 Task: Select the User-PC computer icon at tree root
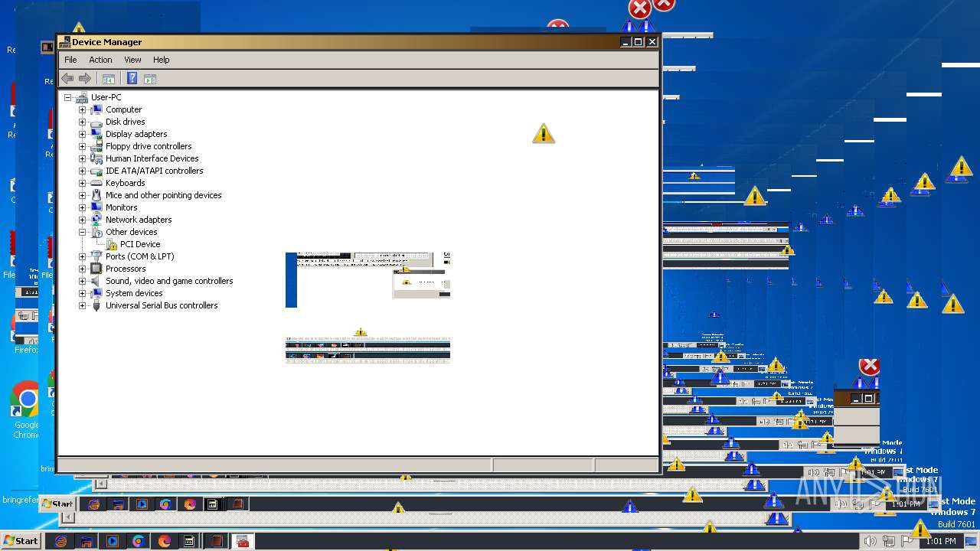82,97
